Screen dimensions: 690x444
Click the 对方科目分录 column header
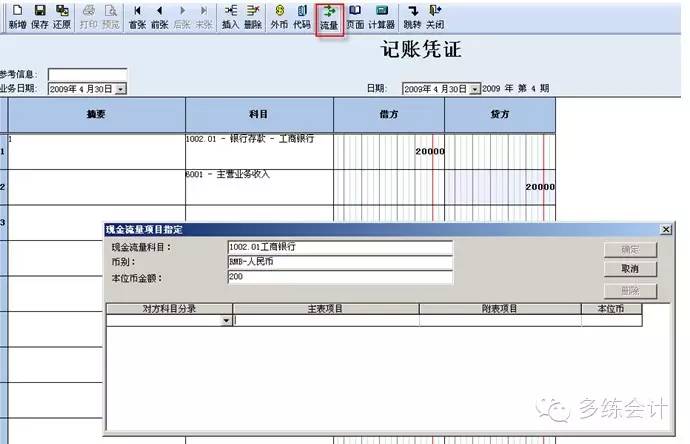click(x=169, y=308)
